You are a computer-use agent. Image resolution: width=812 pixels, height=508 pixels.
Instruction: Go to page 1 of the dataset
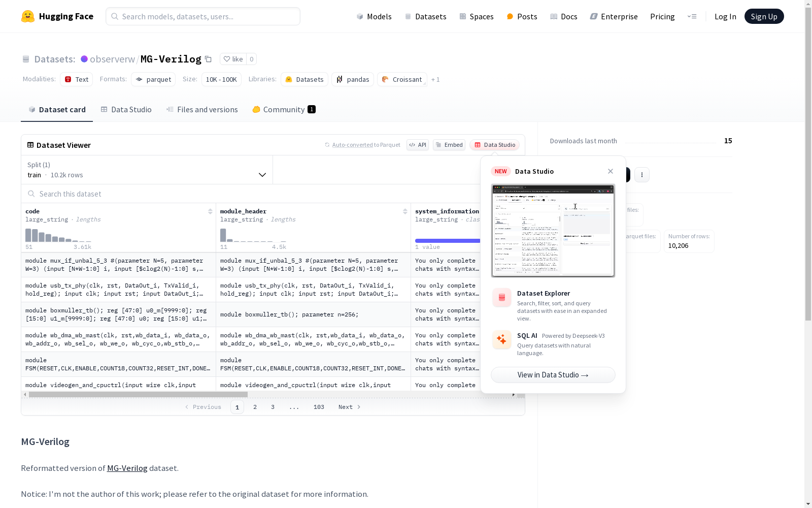(x=237, y=407)
